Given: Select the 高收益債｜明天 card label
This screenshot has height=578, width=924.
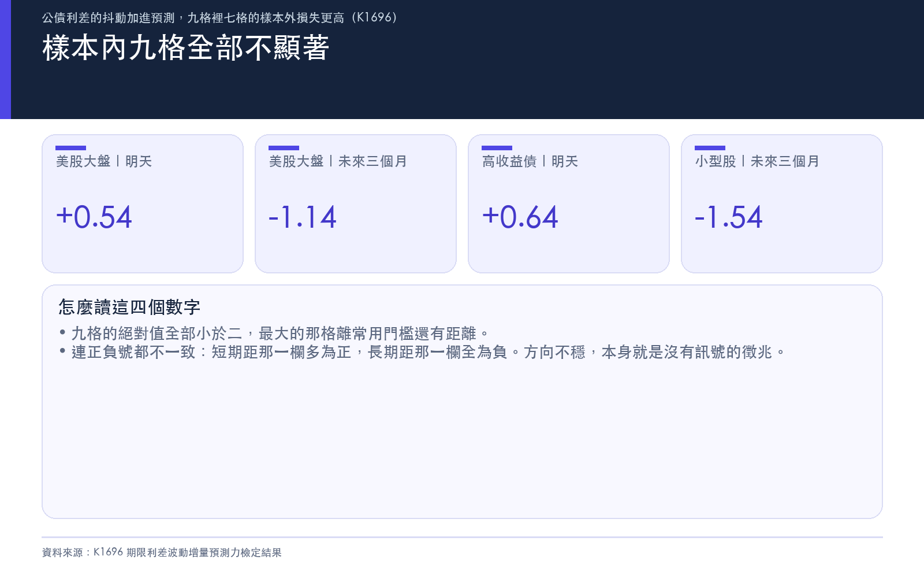Looking at the screenshot, I should 530,161.
